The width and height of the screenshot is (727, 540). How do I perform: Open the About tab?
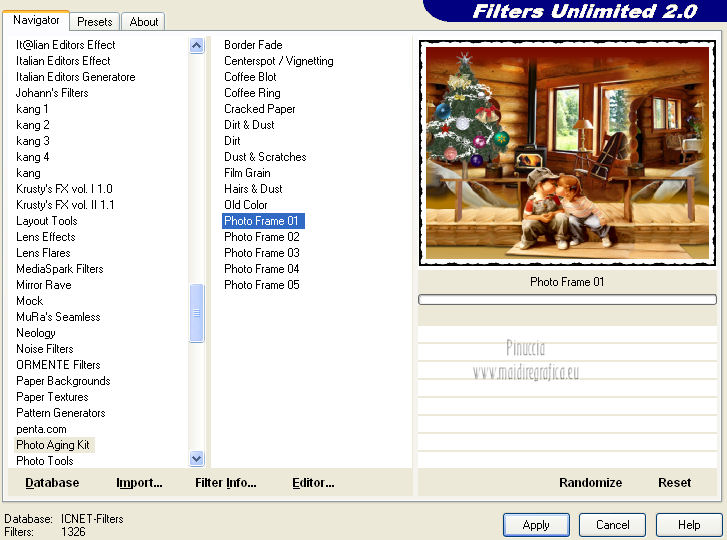coord(144,22)
